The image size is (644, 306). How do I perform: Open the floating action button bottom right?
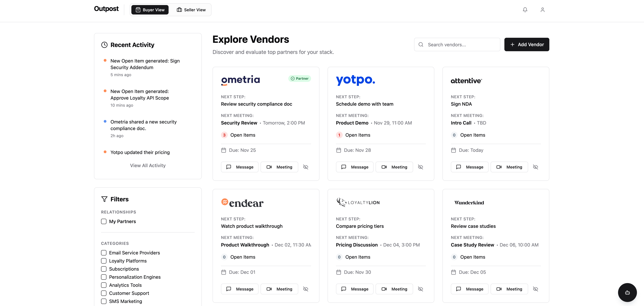point(627,292)
